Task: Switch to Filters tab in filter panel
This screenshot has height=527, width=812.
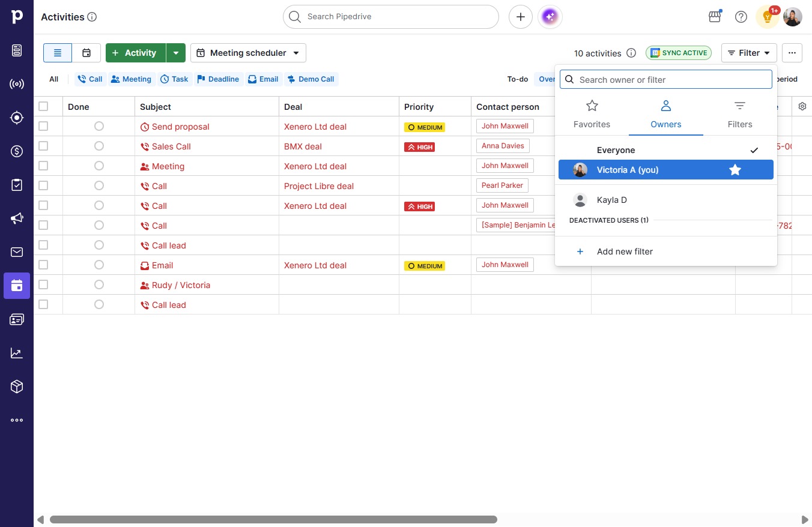Action: [x=740, y=114]
